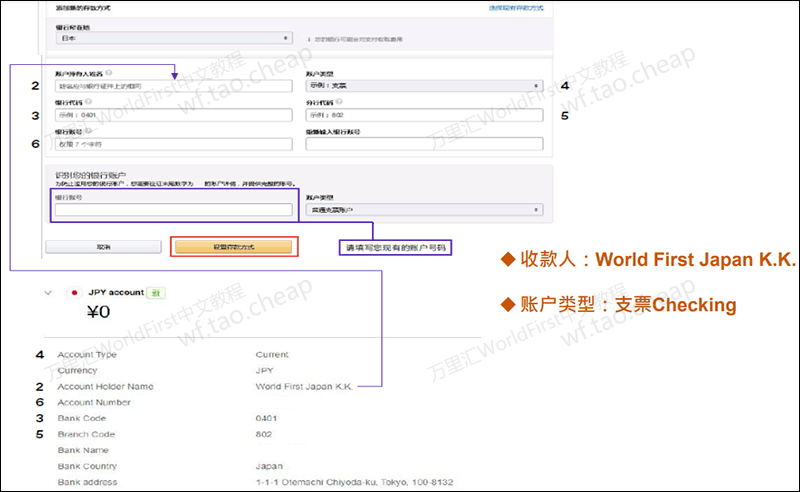
Task: Select the JPY account title text
Action: [x=116, y=292]
